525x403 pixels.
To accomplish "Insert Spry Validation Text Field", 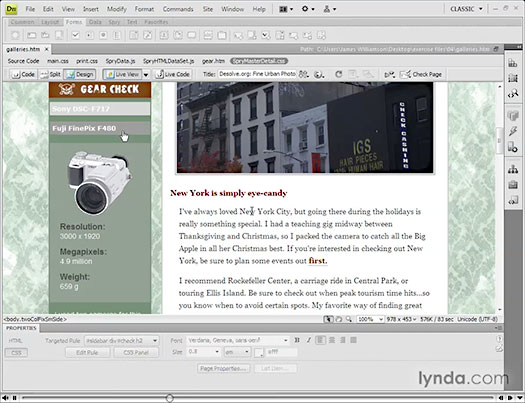I will 238,35.
